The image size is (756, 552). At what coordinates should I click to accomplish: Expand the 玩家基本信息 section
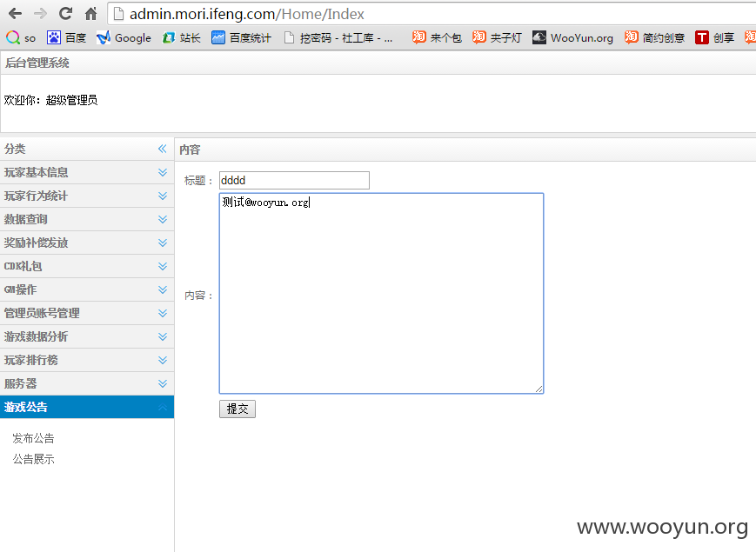point(87,172)
